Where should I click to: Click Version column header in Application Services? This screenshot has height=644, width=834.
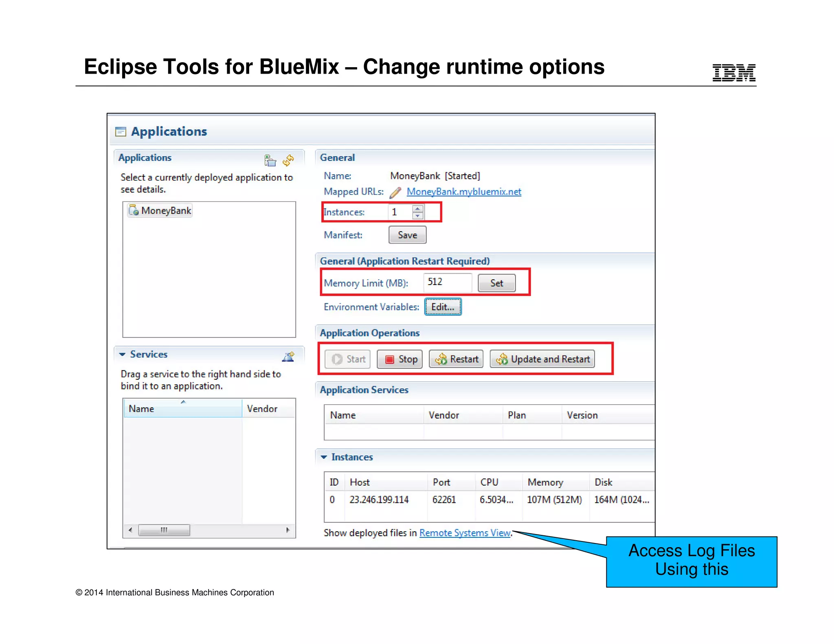click(x=608, y=415)
